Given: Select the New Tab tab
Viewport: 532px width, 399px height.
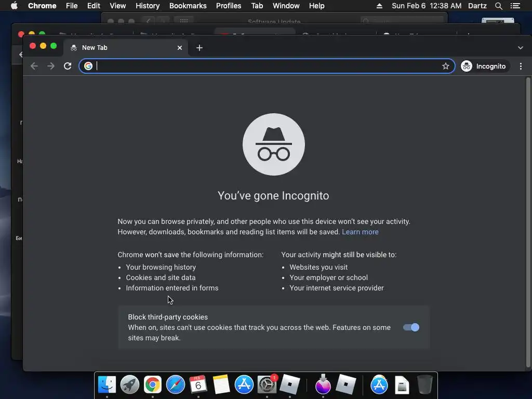Looking at the screenshot, I should tap(125, 48).
